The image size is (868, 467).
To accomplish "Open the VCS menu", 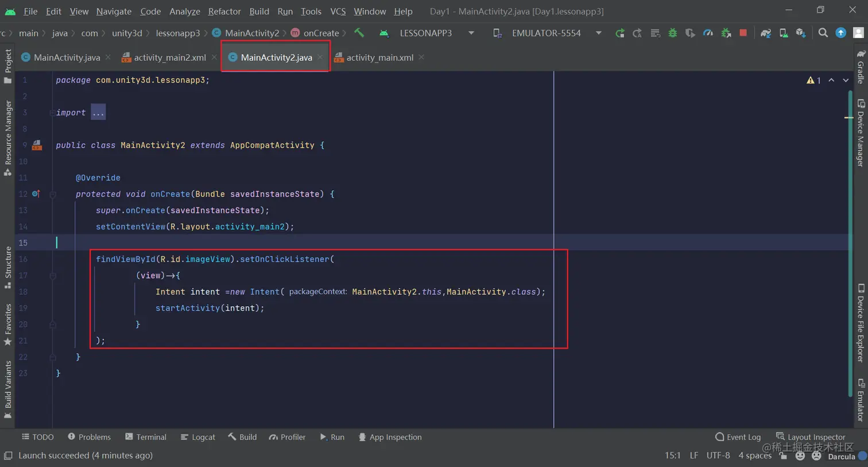I will tap(338, 11).
